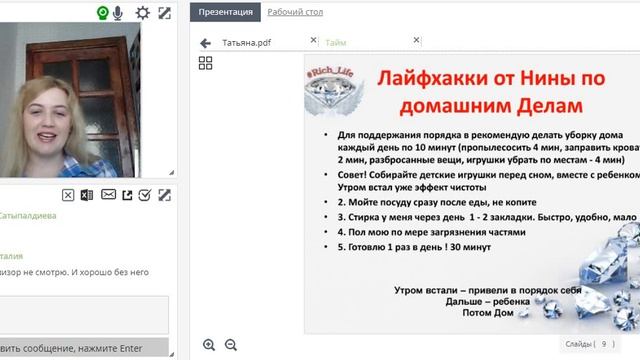Click the chat message text box
This screenshot has width=640, height=360.
(84, 315)
